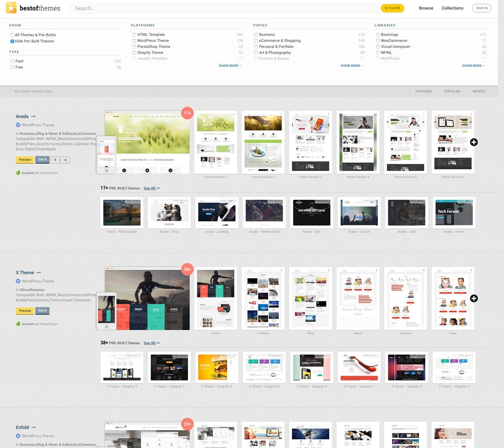Open X Theme - Integrity-7 thumbnail
Screen dimensions: 504x448
359,367
